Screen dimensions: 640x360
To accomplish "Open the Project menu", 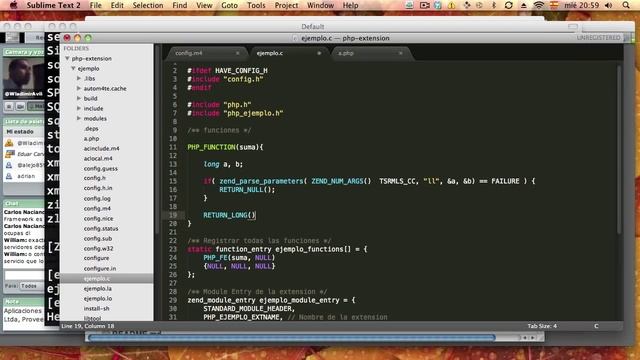I will click(x=286, y=5).
